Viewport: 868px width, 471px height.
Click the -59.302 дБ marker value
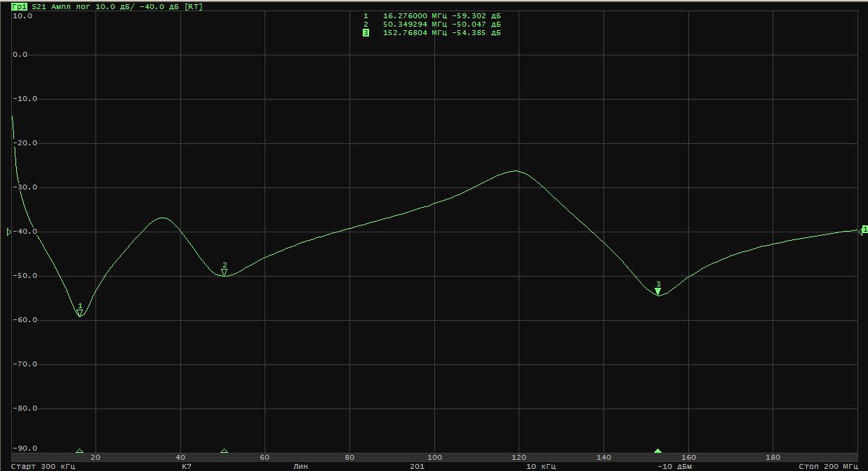pyautogui.click(x=476, y=15)
